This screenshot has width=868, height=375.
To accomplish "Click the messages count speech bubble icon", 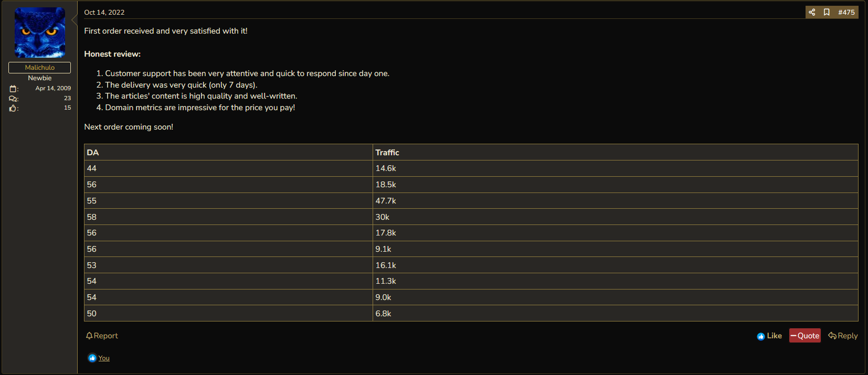I will (14, 99).
